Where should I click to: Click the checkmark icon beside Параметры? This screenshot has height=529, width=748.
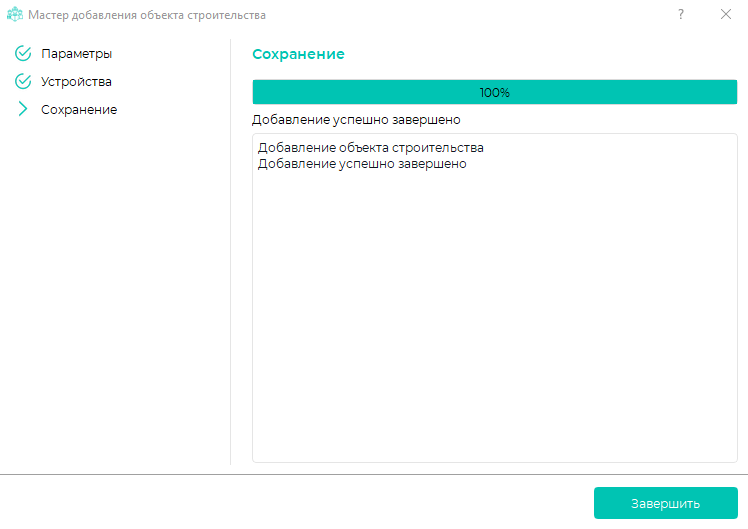coord(23,54)
